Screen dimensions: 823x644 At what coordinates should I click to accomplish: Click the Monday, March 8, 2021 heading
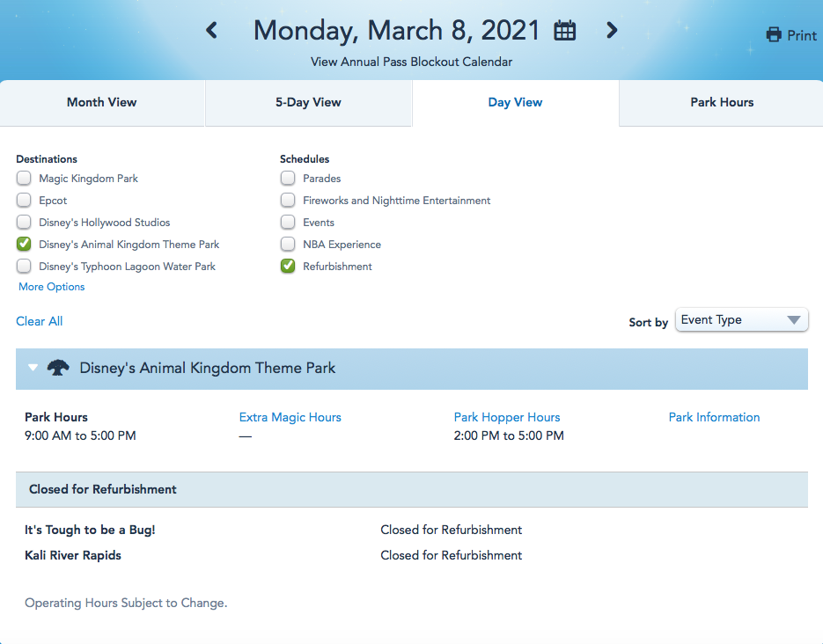pyautogui.click(x=397, y=31)
